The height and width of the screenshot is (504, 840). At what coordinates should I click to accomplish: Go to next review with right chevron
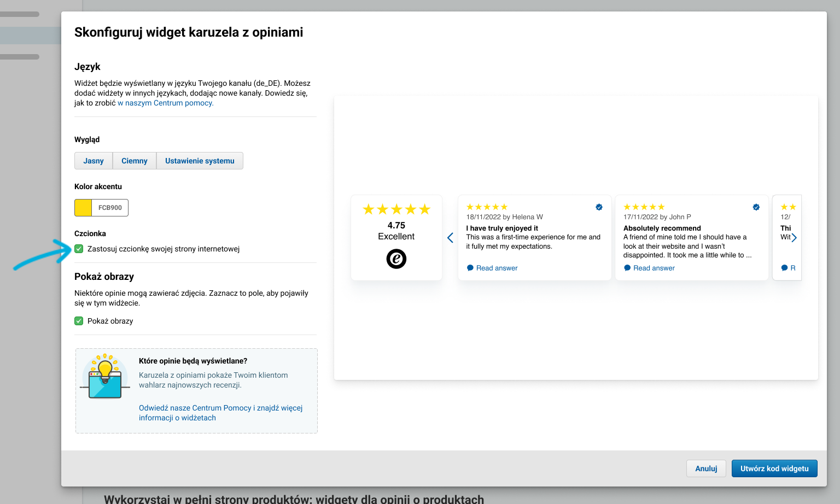pos(794,238)
